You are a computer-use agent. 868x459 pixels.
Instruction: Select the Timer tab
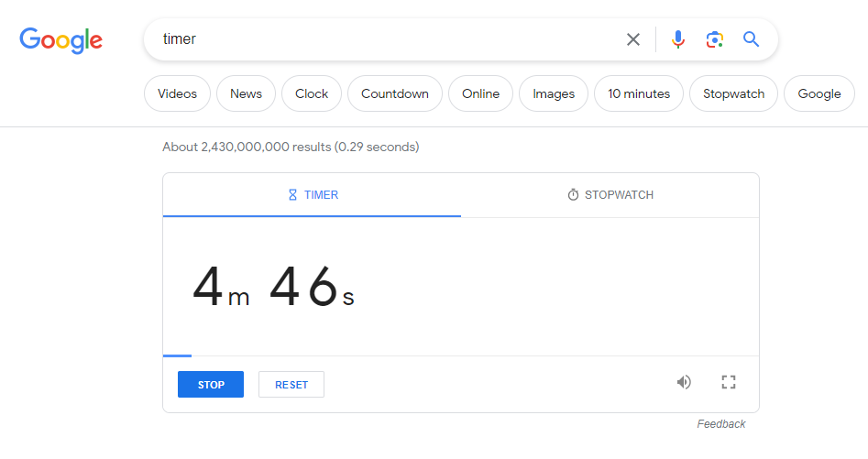click(313, 195)
